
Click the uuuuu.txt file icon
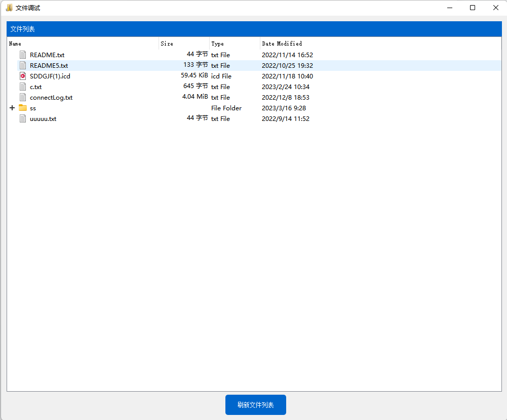(x=23, y=119)
